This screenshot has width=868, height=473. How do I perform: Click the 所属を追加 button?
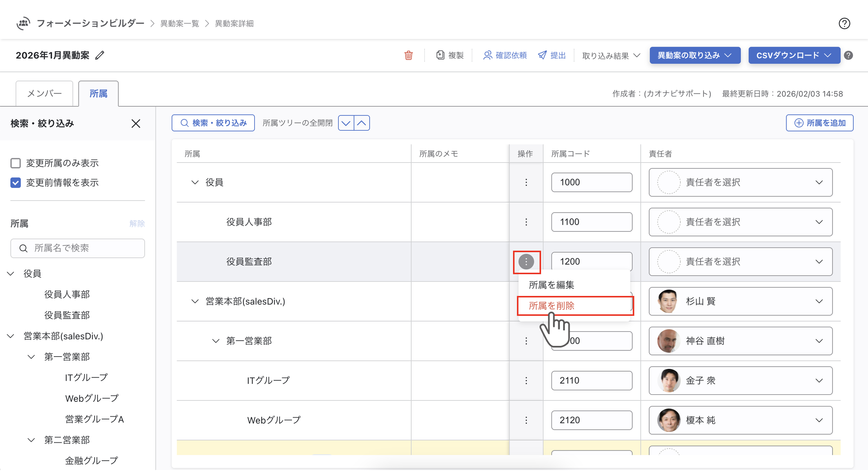tap(819, 123)
